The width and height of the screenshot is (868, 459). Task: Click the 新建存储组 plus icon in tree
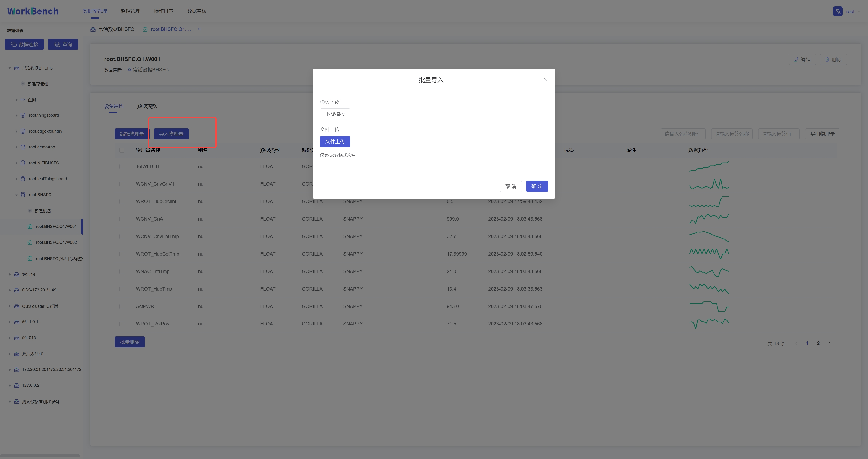click(x=23, y=84)
